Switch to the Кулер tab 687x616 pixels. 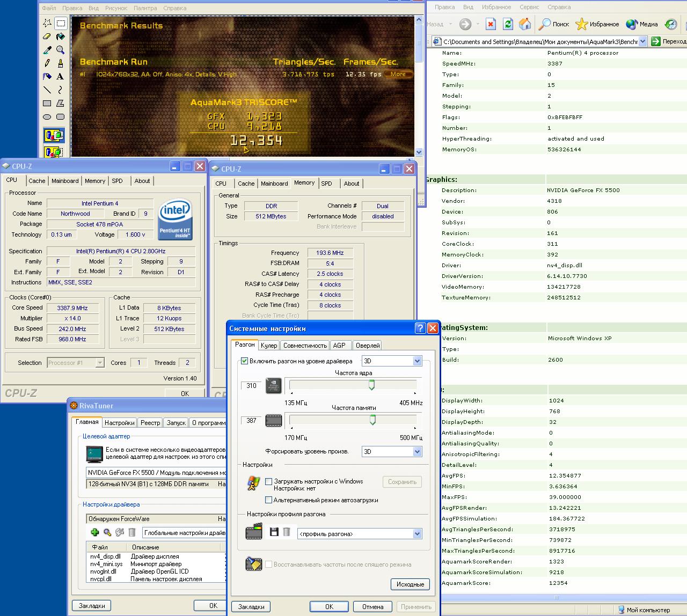point(269,346)
